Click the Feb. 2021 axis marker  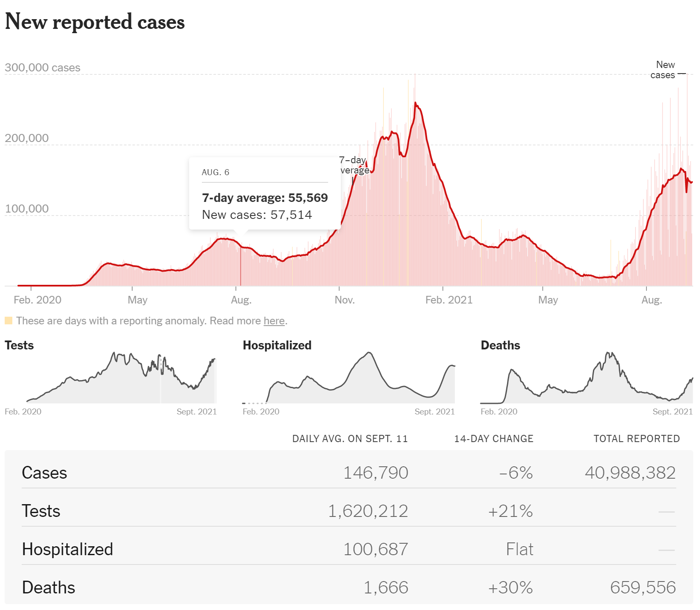coord(449,300)
